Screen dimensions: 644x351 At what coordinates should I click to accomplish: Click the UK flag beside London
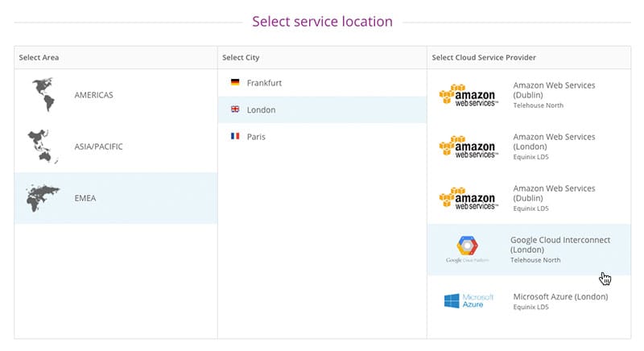(x=235, y=109)
